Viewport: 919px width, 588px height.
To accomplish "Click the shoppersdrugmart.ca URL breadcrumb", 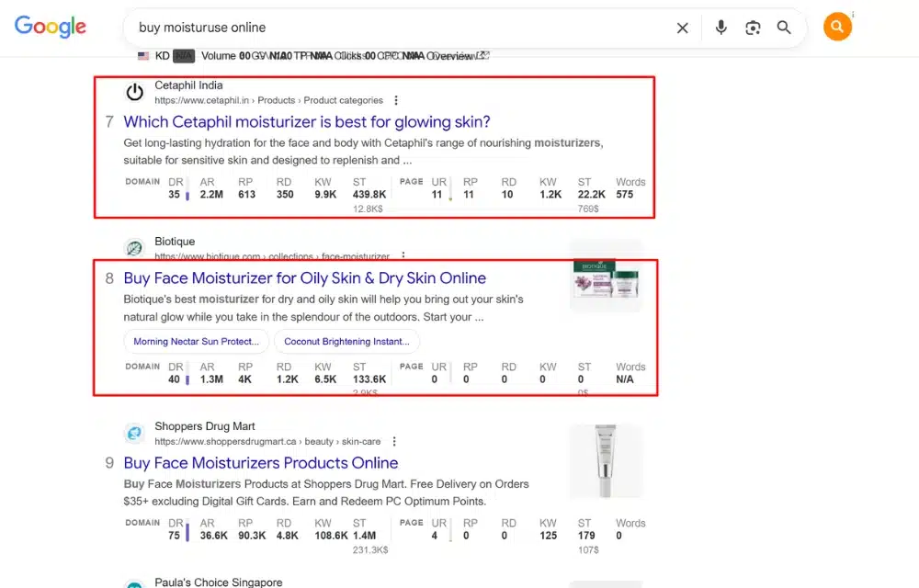I will (x=267, y=441).
